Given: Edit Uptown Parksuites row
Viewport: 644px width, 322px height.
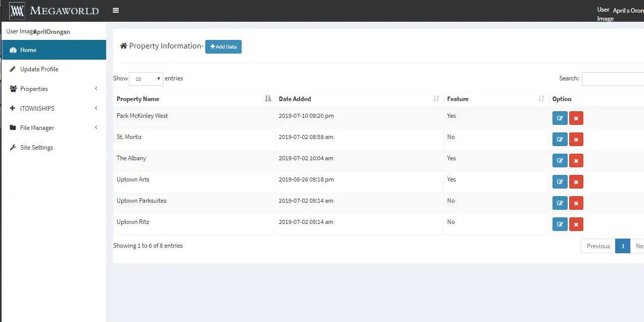Looking at the screenshot, I should click(x=560, y=203).
